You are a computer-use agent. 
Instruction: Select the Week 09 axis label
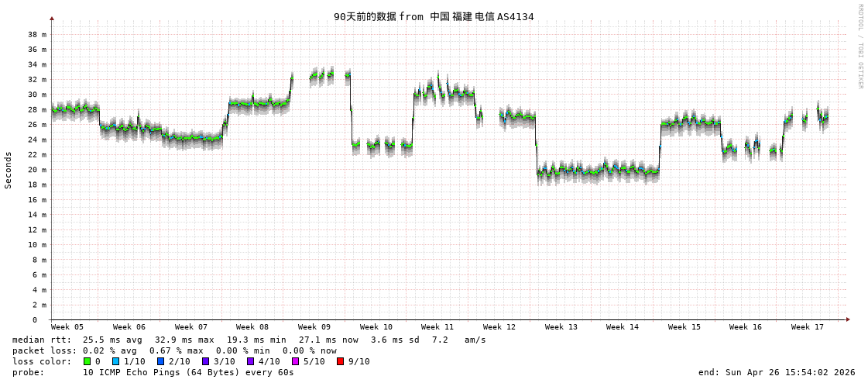coord(314,327)
